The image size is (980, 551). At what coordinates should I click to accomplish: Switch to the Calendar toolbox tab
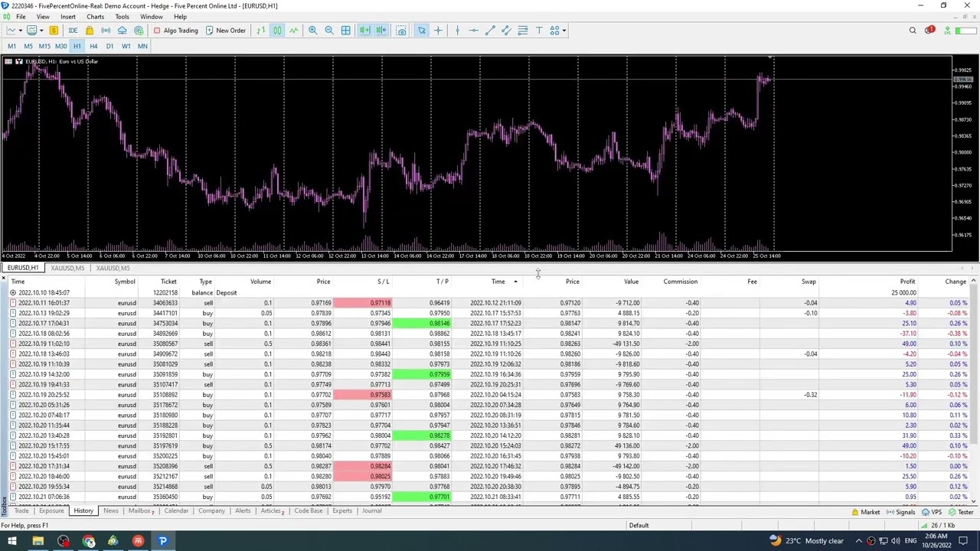(x=176, y=511)
